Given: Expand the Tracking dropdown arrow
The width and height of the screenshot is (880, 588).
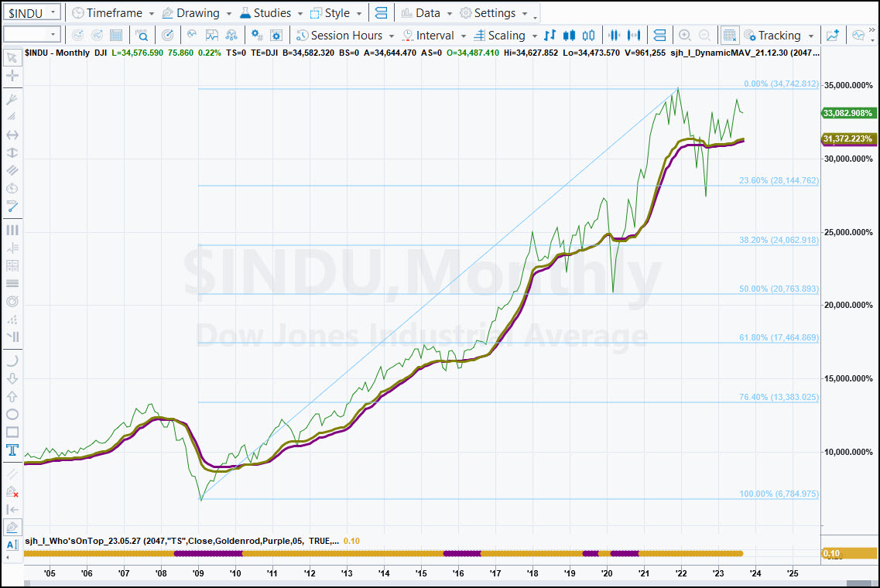Looking at the screenshot, I should tap(811, 36).
